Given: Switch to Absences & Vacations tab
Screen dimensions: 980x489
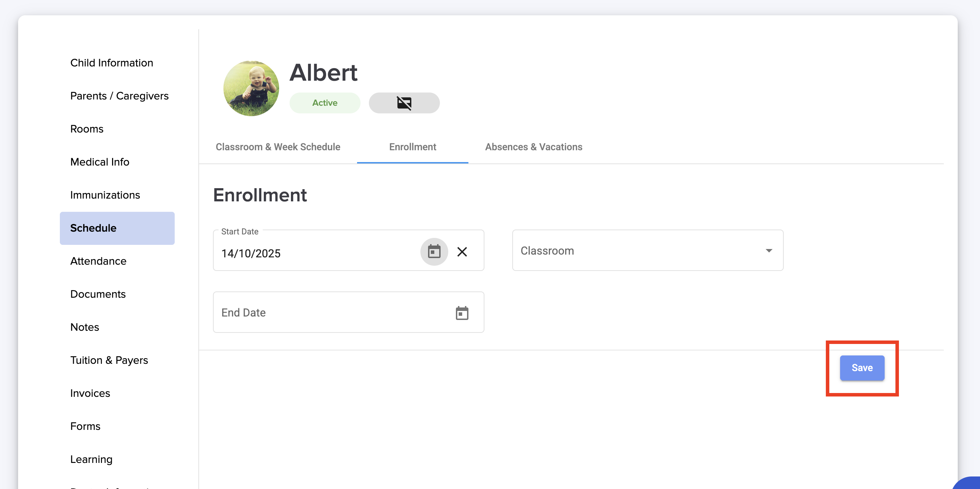Looking at the screenshot, I should 534,147.
